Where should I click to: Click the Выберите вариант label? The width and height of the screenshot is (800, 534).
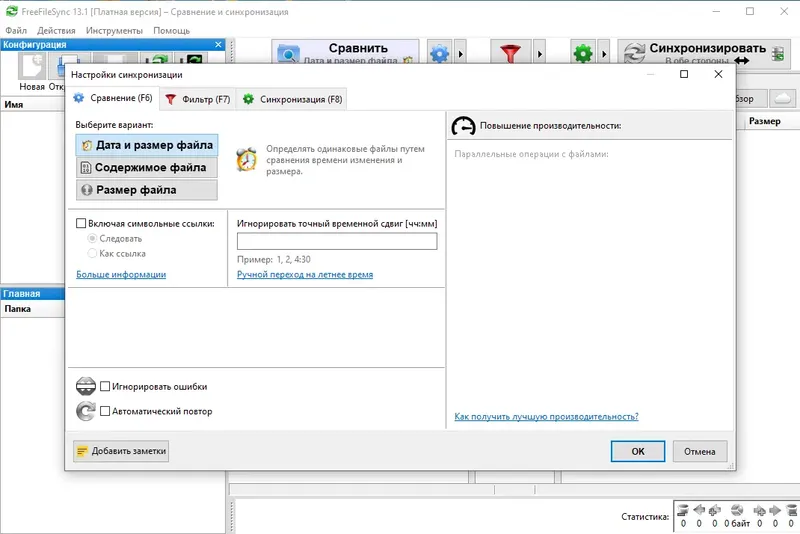(x=114, y=124)
